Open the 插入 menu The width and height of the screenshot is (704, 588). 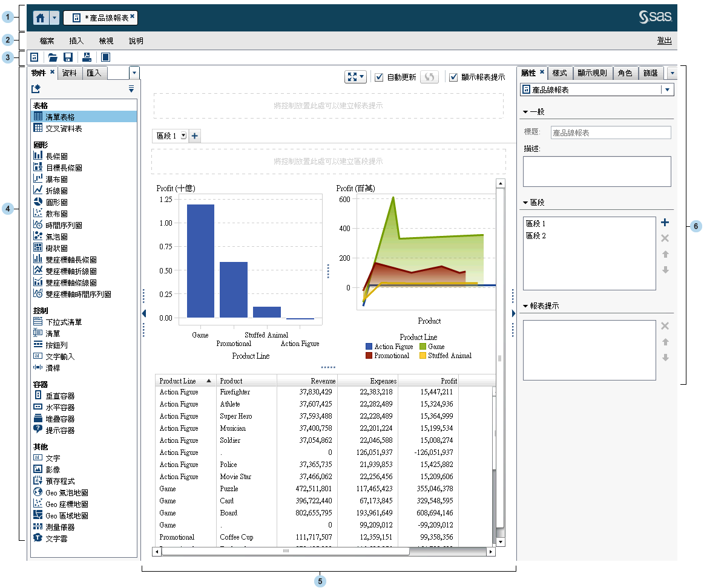pyautogui.click(x=76, y=41)
